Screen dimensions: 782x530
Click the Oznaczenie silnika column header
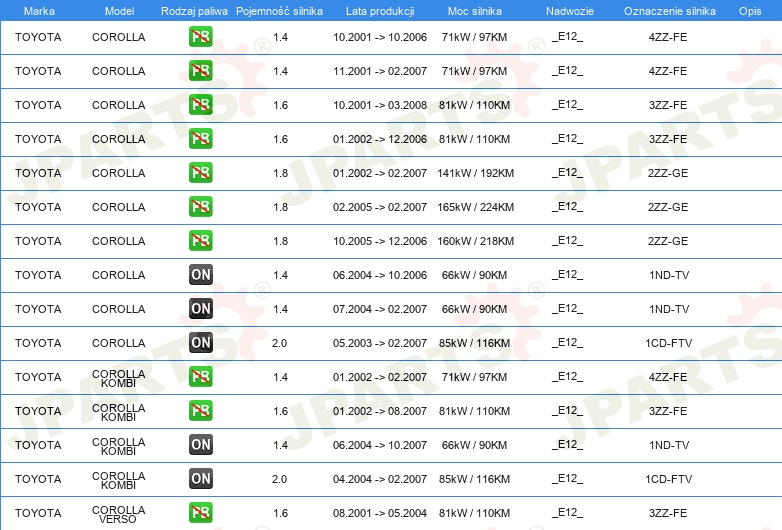669,11
